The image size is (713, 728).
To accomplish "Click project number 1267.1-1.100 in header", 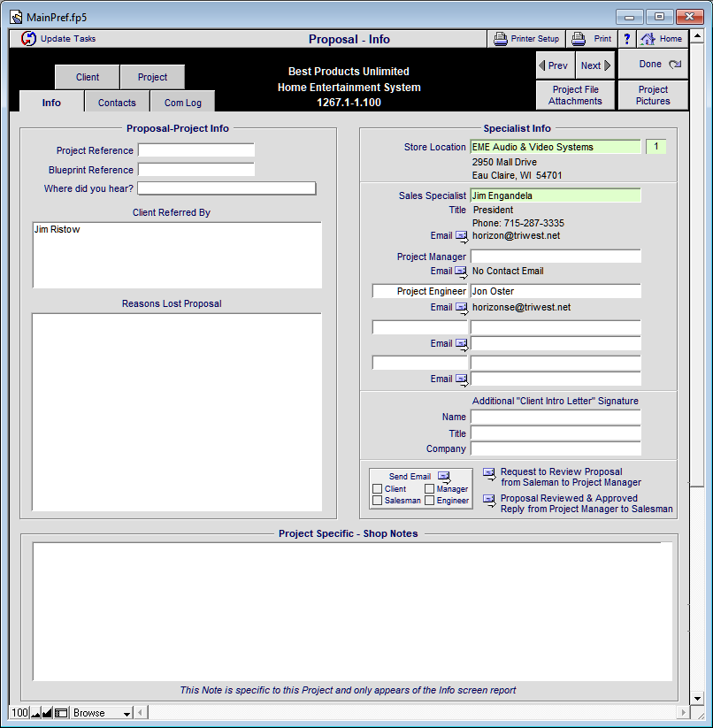I will (x=349, y=102).
